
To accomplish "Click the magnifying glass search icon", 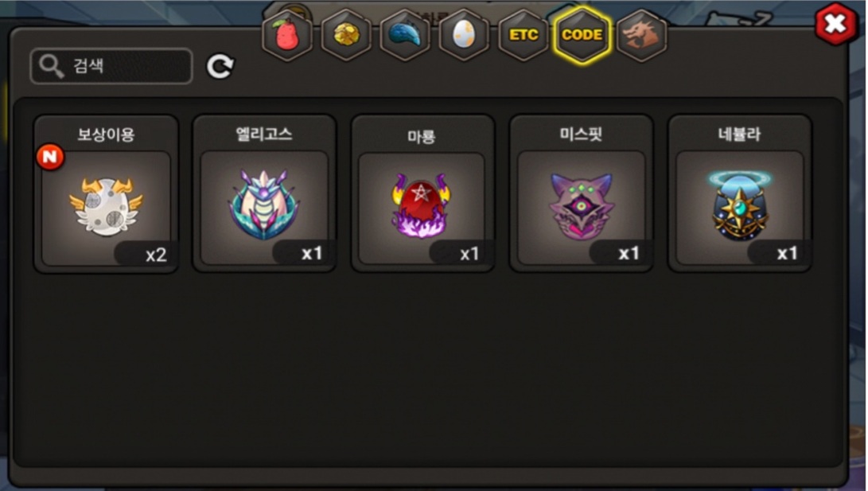I will click(51, 66).
